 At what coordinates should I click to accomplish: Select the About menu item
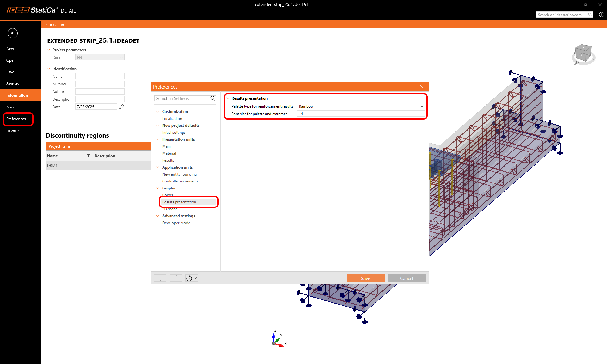(11, 107)
